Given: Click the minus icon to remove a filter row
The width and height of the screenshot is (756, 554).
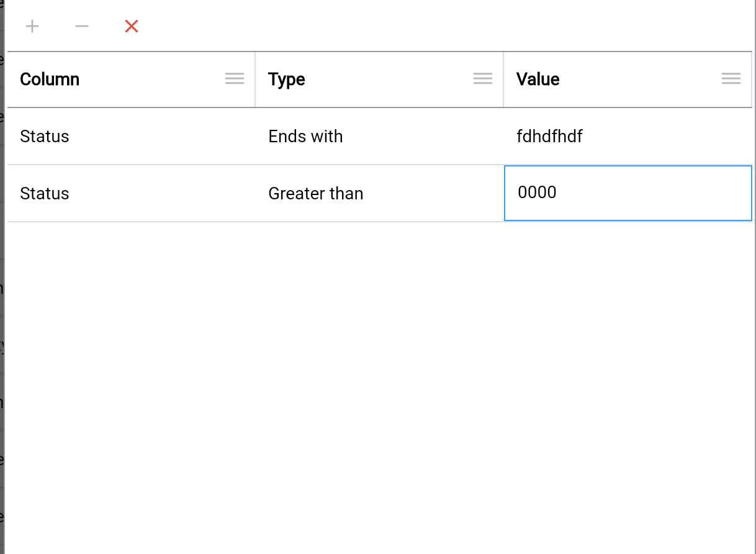Looking at the screenshot, I should pyautogui.click(x=81, y=26).
